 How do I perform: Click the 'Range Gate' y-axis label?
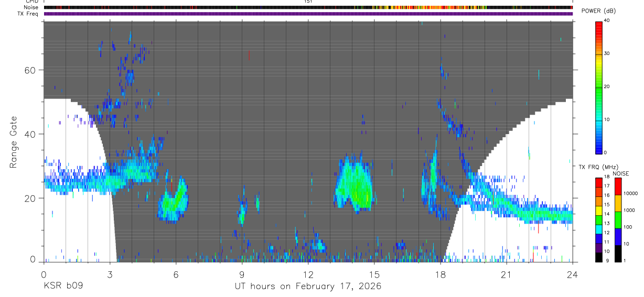[14, 142]
